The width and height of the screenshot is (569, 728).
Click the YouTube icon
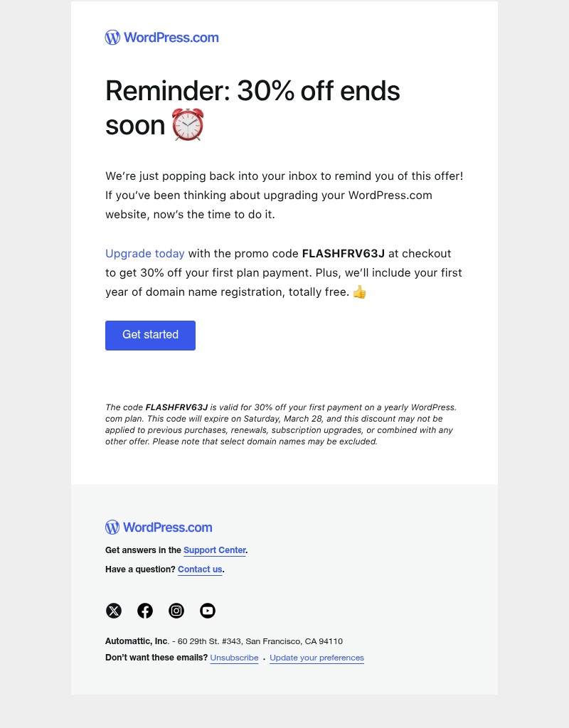(208, 611)
